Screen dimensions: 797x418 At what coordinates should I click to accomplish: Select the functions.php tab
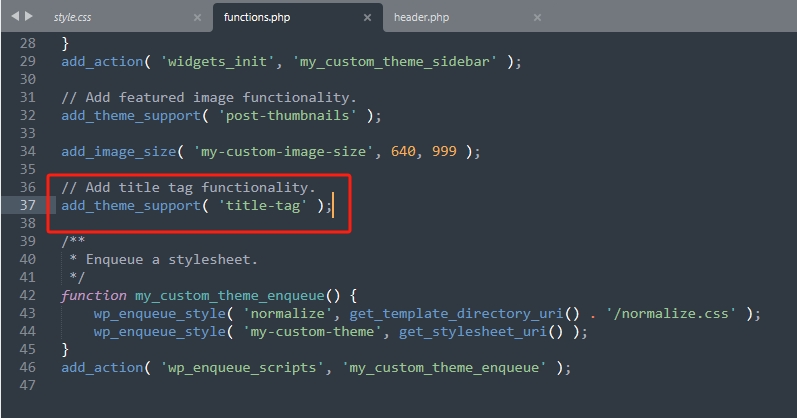[x=257, y=17]
